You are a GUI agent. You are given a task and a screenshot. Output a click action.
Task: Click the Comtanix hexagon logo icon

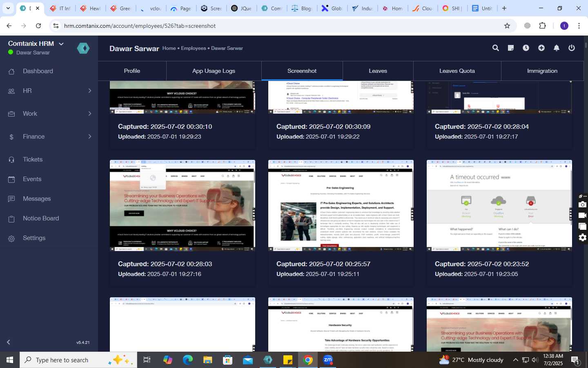(x=83, y=48)
